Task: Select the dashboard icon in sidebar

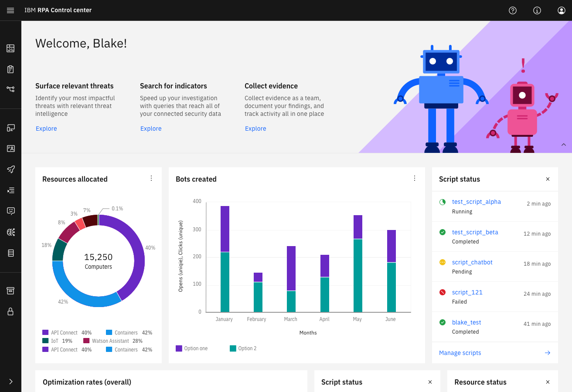Action: [x=10, y=48]
